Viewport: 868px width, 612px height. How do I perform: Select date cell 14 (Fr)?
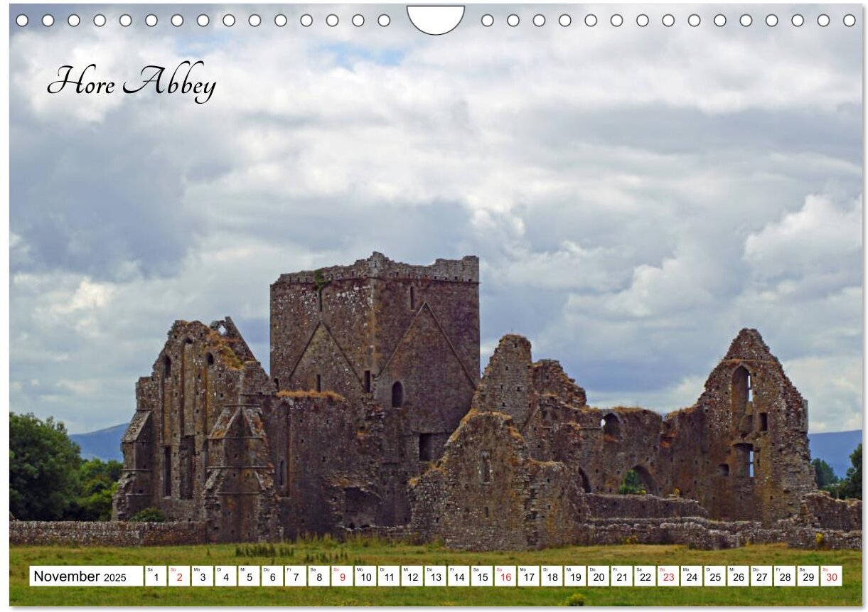[459, 576]
